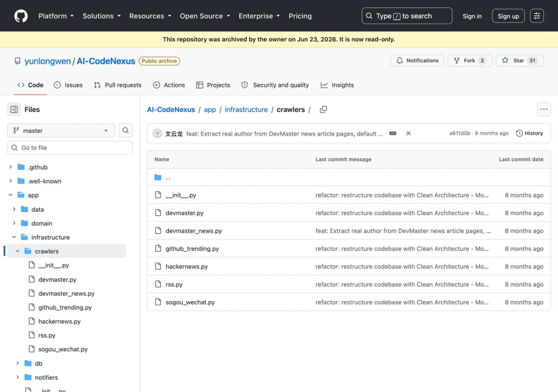Click the commit author avatar

coord(158,133)
